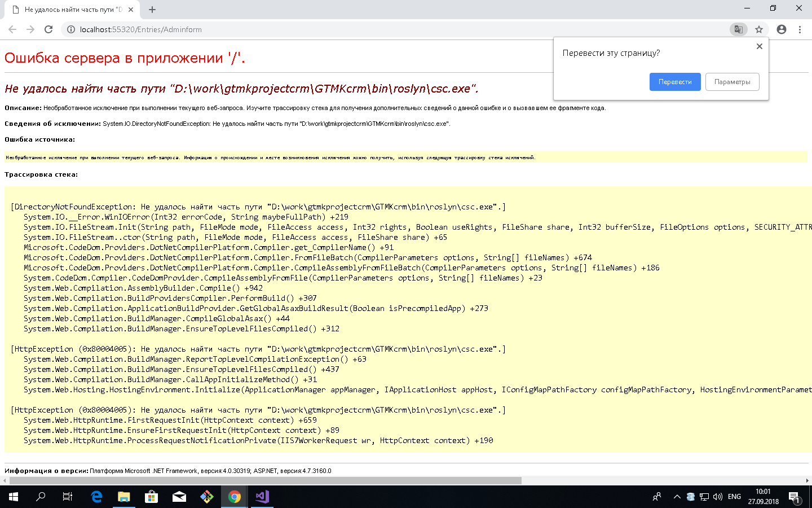Click the 'Ошибка источника:' label
The height and width of the screenshot is (508, 812).
point(39,139)
